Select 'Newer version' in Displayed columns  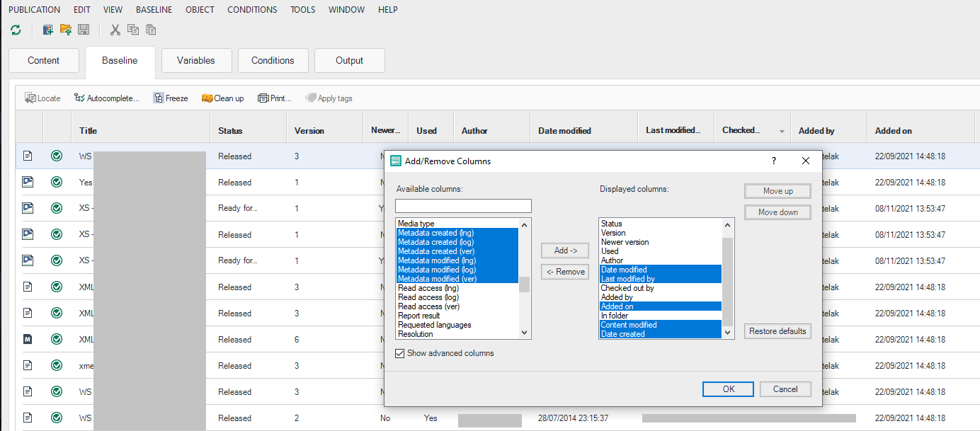pos(661,242)
